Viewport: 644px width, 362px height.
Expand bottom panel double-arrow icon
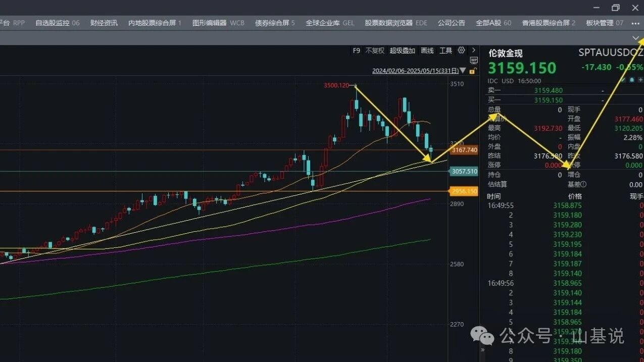[x=483, y=349]
